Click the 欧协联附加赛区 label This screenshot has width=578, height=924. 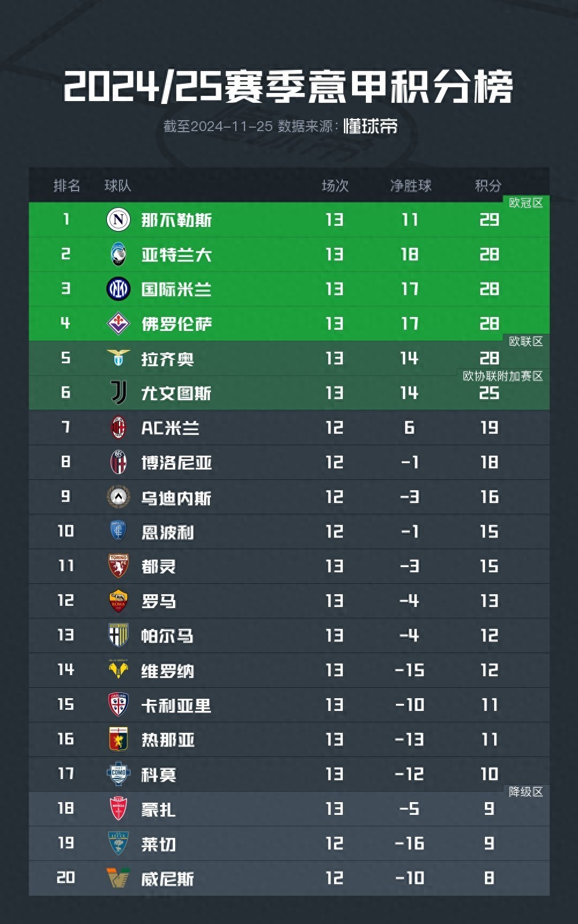point(503,376)
